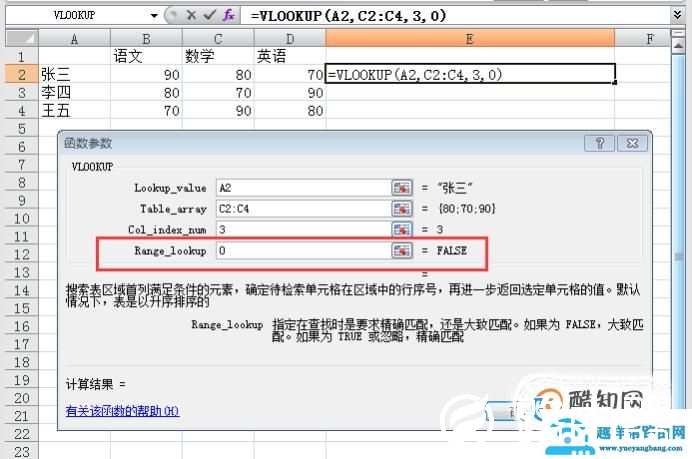Screen dimensions: 692x459
Task: Click the cancel X icon in formula bar
Action: point(191,15)
